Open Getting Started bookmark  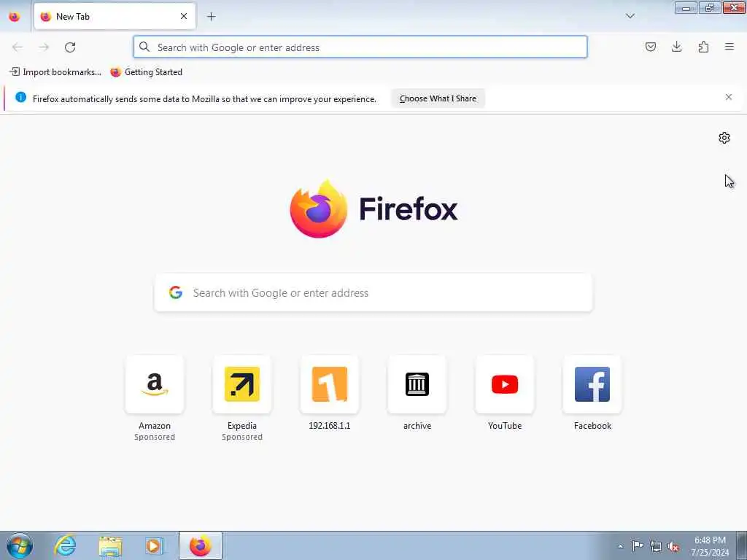tap(146, 72)
